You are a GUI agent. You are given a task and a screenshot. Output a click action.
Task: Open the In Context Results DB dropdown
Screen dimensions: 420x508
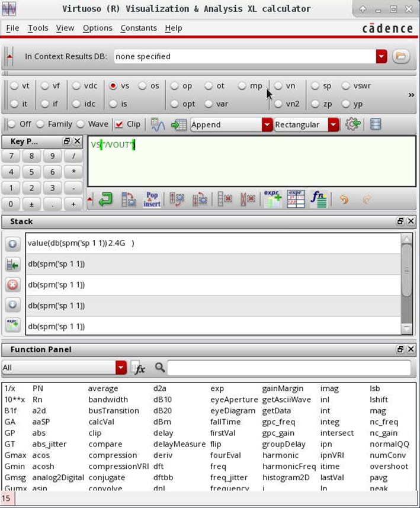(381, 56)
